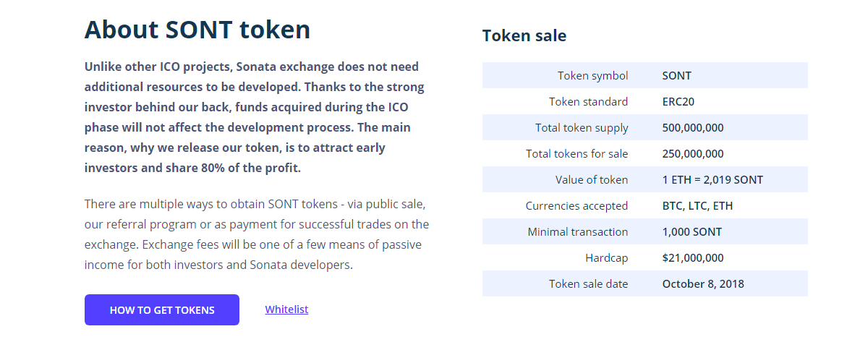Click the BTC, LTC, ETH currencies value
This screenshot has height=342, width=868.
(x=697, y=206)
